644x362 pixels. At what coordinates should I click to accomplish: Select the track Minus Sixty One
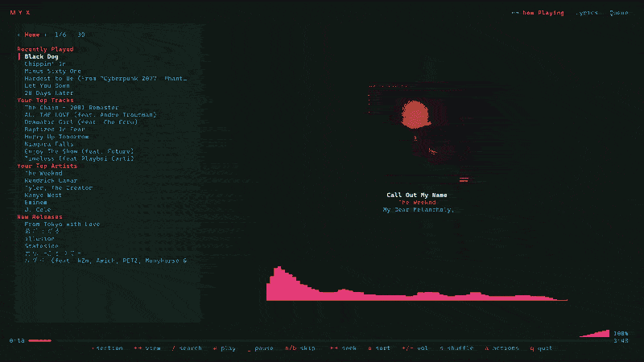click(x=52, y=71)
